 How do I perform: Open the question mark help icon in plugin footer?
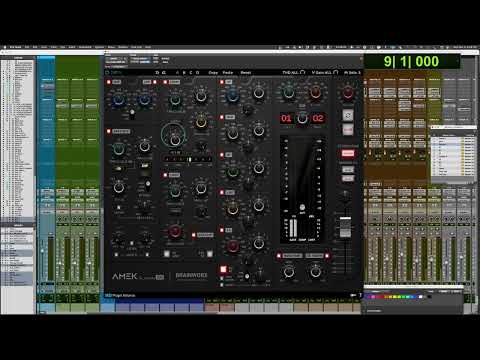(360, 295)
